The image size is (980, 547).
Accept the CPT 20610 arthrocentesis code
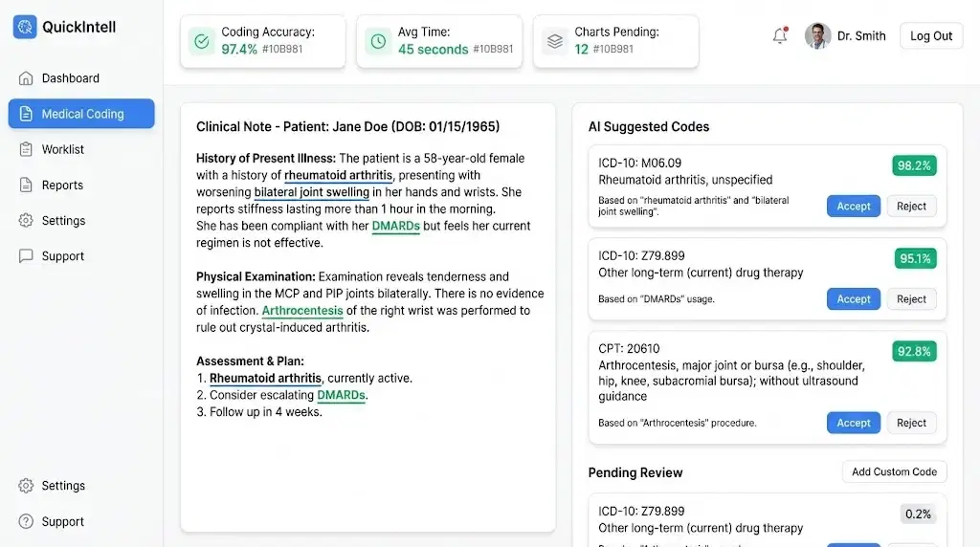(x=853, y=423)
